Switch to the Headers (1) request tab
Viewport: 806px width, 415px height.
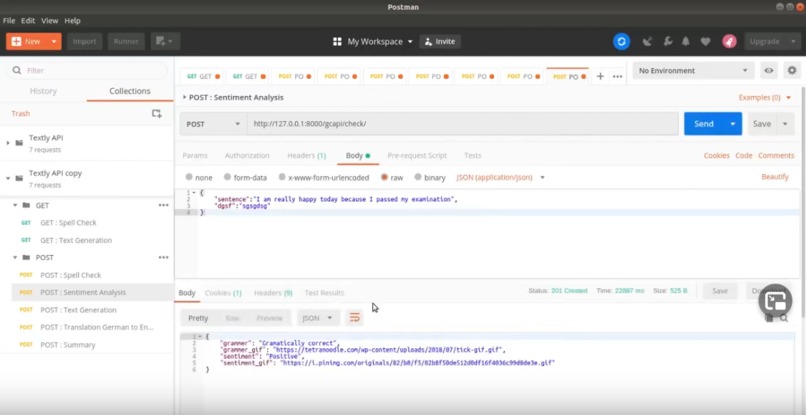tap(306, 155)
